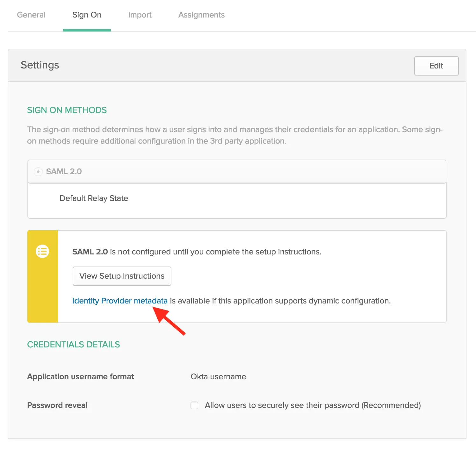Click the SAML 2.0 radio indicator icon
This screenshot has height=449, width=476.
[x=38, y=172]
